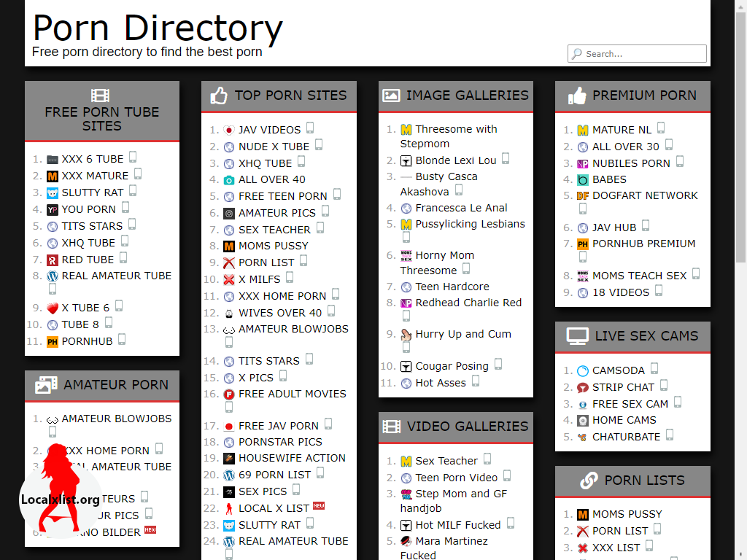Click the photo-video icon in Amateur Porn header
747x560 pixels.
click(46, 385)
